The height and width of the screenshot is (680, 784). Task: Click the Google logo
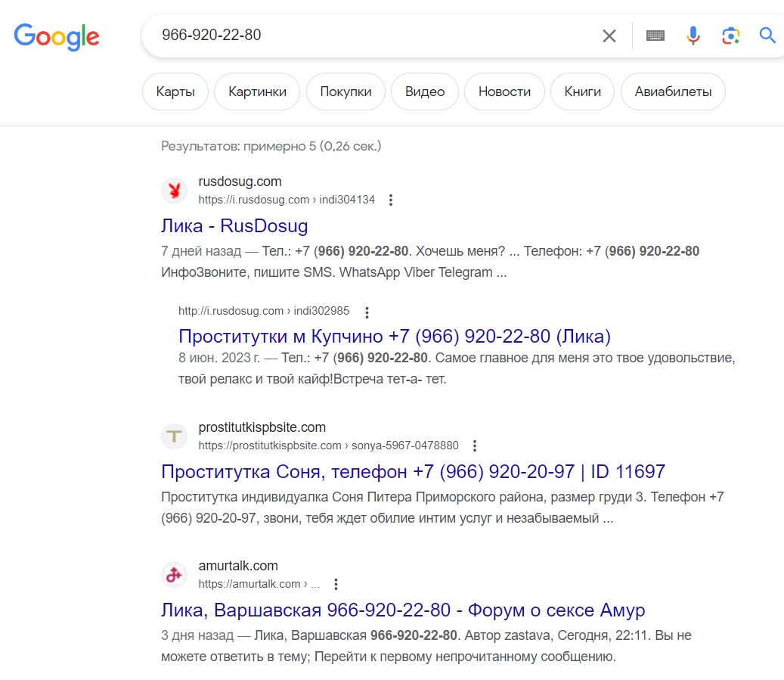pos(57,36)
